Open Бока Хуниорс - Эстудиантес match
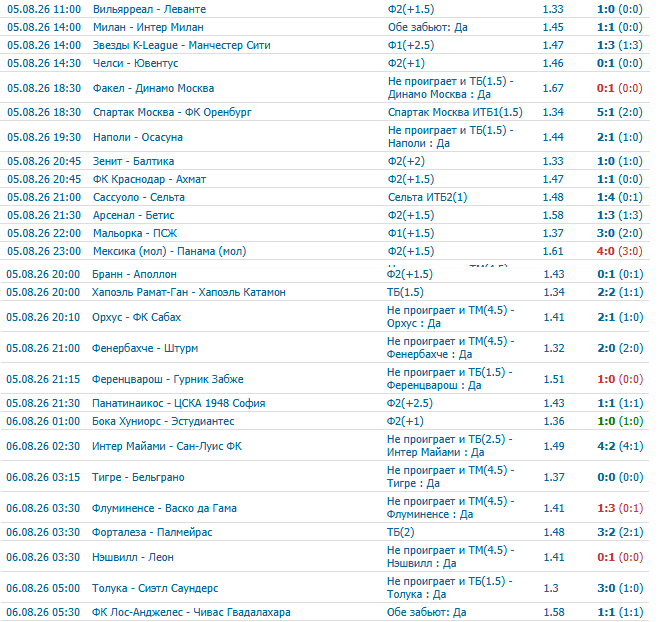This screenshot has height=622, width=659. pyautogui.click(x=163, y=422)
